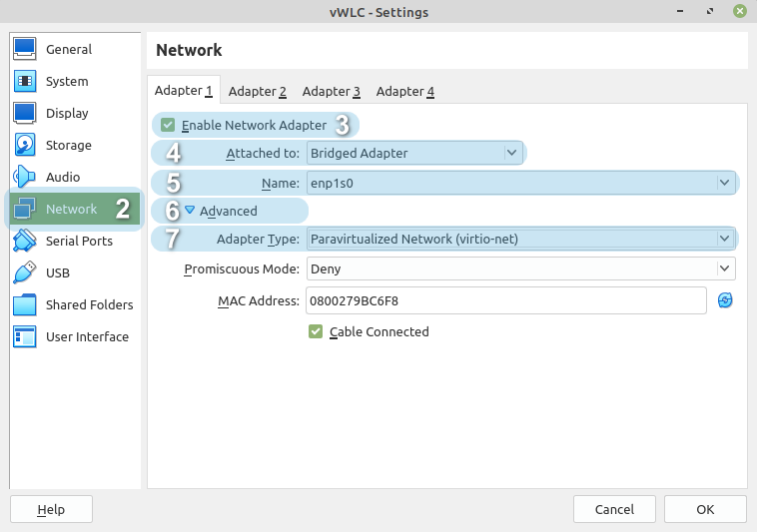Open the Display monitor icon
Image resolution: width=757 pixels, height=532 pixels.
click(25, 113)
